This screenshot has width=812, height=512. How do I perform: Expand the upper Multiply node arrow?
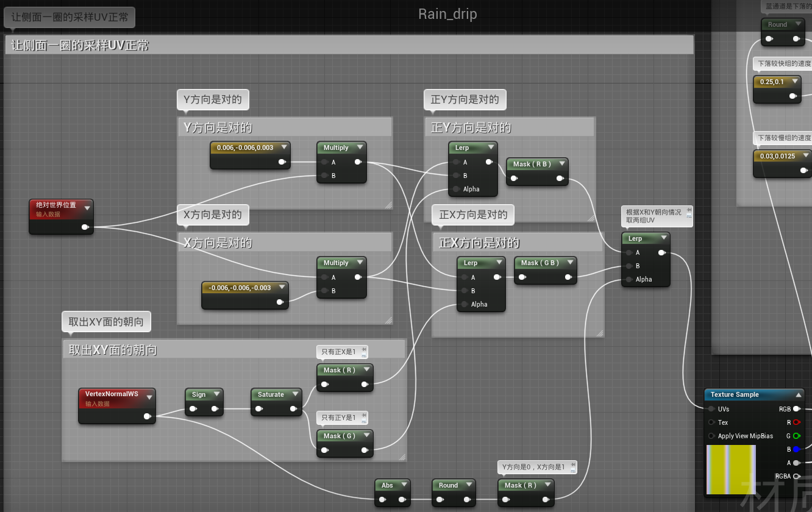360,147
